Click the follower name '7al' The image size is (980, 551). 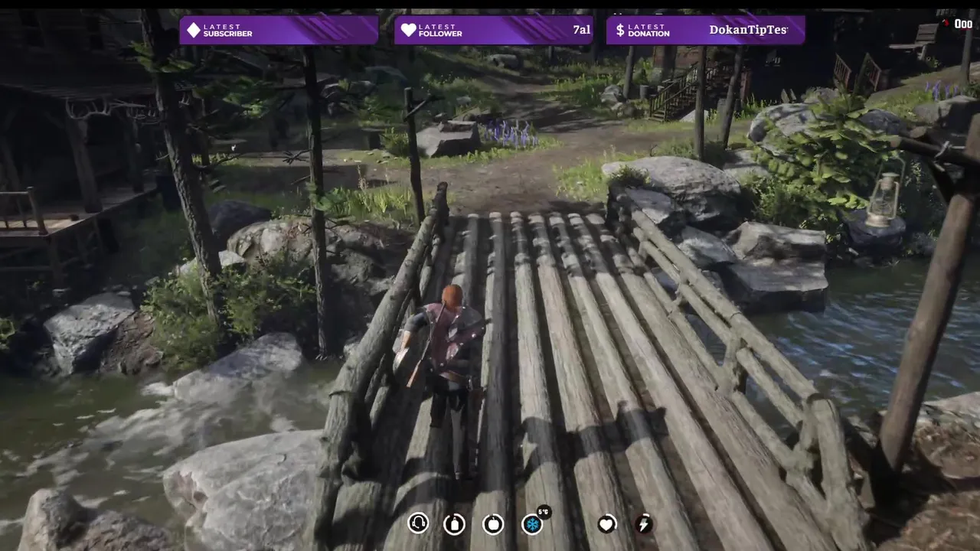pos(582,30)
